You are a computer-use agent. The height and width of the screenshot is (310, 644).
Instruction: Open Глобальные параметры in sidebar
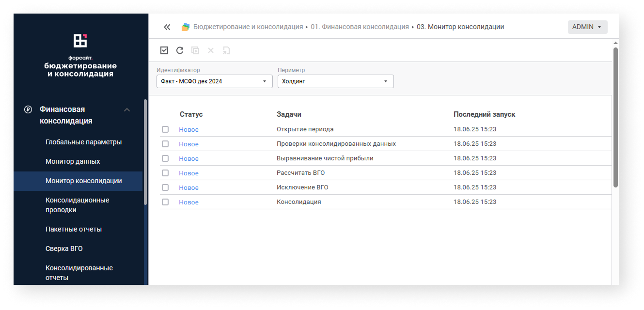click(83, 142)
